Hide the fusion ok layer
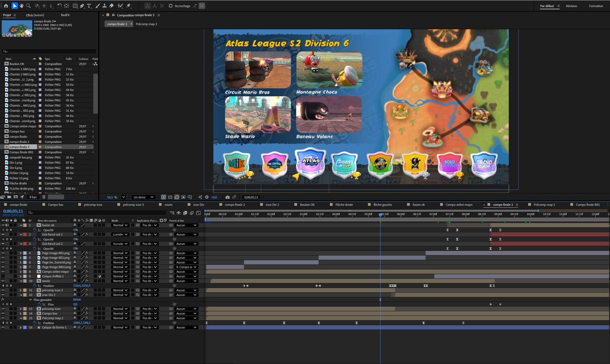This screenshot has height=364, width=610. pos(3,225)
